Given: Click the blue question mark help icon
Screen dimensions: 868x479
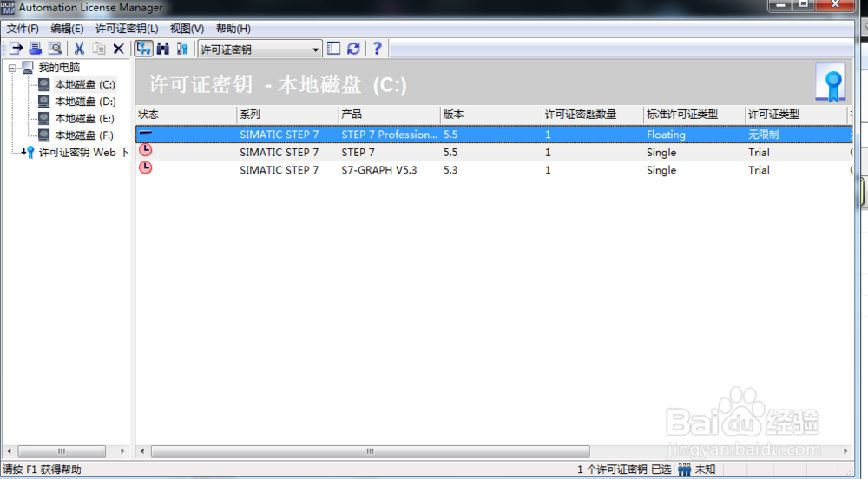Looking at the screenshot, I should [x=377, y=49].
